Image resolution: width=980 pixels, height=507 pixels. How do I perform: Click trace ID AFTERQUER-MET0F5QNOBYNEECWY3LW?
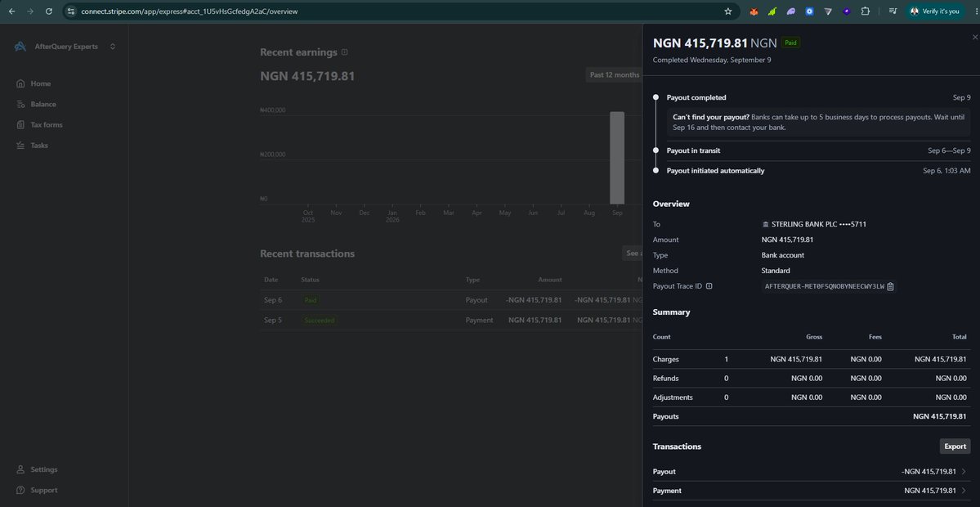(x=825, y=286)
